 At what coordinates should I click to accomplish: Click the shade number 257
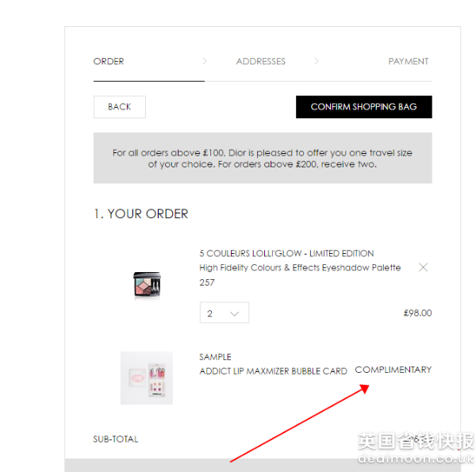(207, 282)
